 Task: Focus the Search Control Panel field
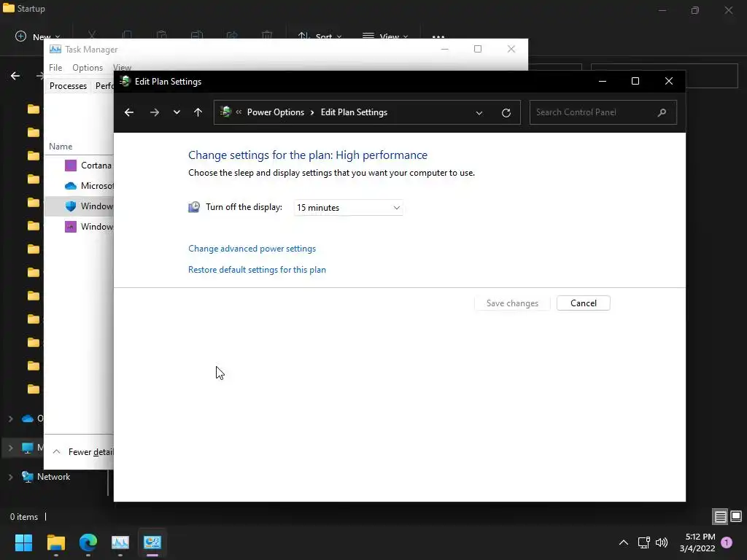click(603, 112)
